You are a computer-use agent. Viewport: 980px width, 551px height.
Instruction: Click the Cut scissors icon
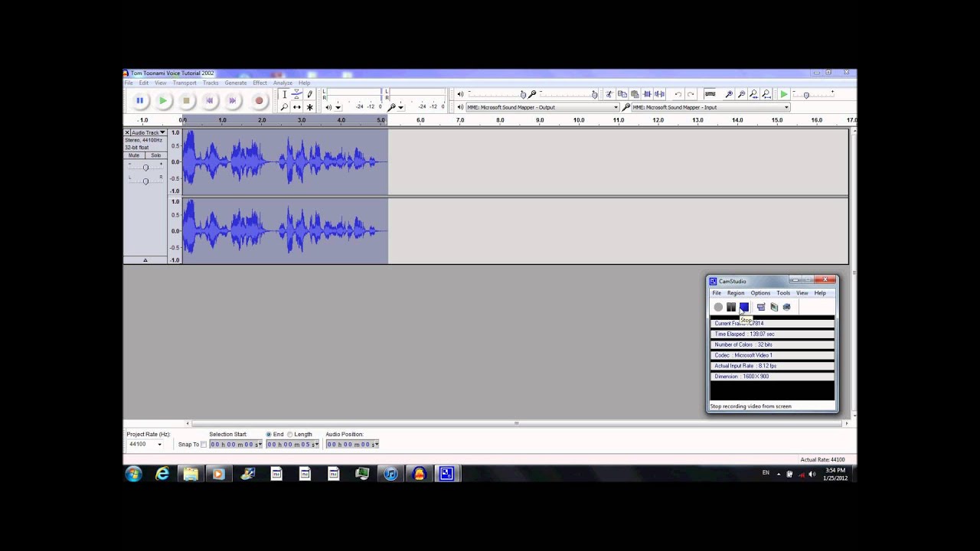(609, 94)
